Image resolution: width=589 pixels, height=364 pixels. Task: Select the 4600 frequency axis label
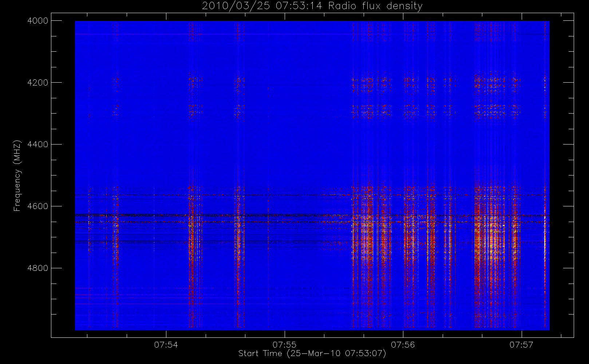point(38,206)
